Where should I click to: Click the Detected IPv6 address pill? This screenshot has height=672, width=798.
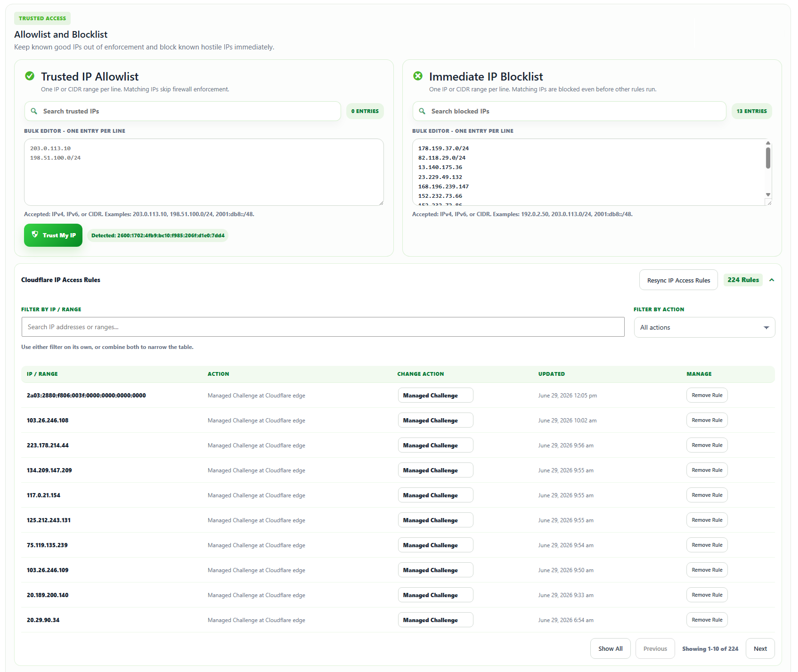(x=158, y=235)
